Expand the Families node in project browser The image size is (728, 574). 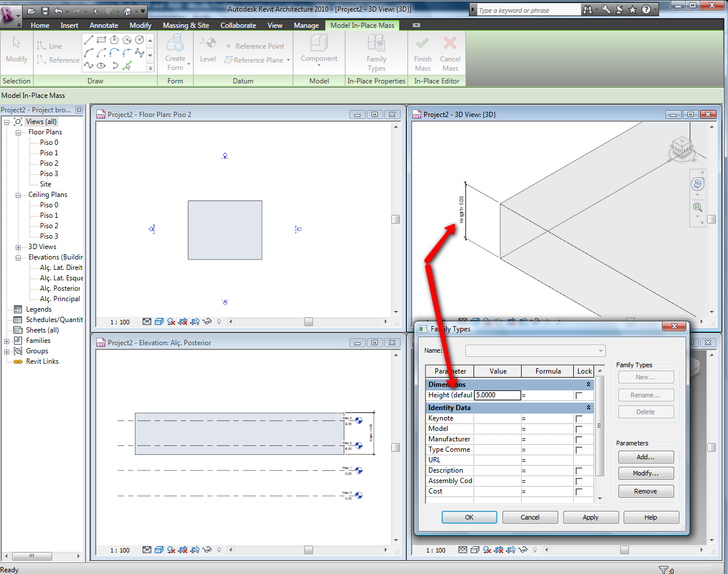tap(7, 341)
